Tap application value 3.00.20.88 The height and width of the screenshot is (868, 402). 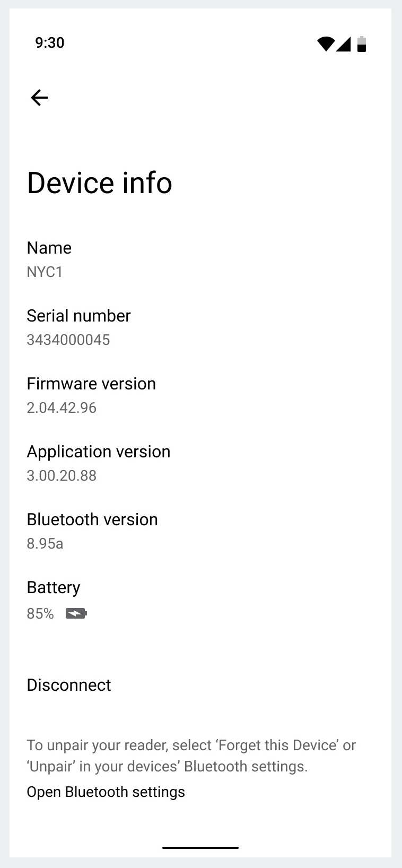click(x=62, y=475)
